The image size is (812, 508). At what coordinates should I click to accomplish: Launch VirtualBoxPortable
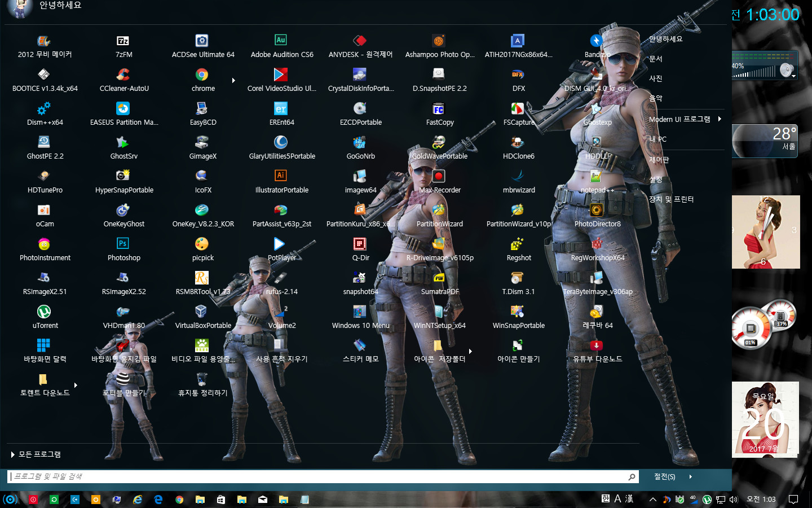click(203, 317)
